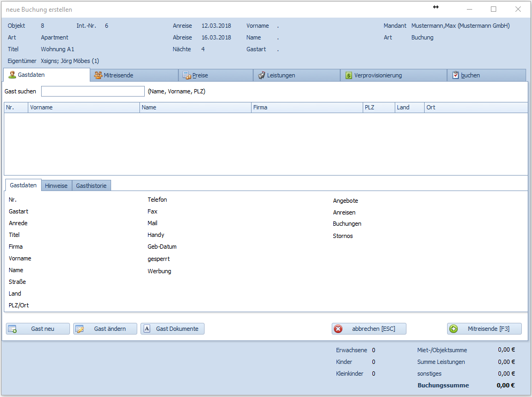Click the Kinder count label
Screen dimensions: 532x397
click(x=344, y=362)
